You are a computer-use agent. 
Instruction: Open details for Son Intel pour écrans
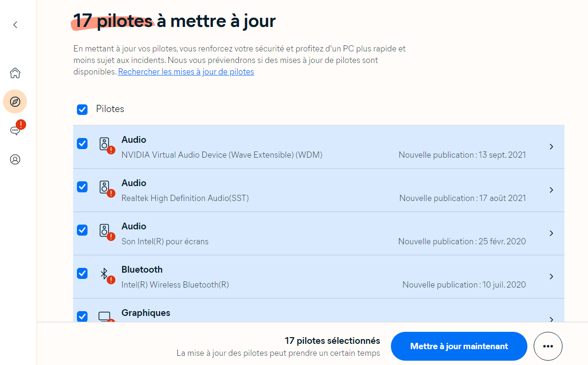pyautogui.click(x=551, y=233)
